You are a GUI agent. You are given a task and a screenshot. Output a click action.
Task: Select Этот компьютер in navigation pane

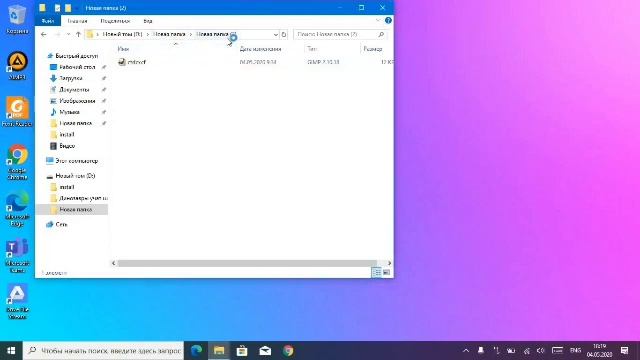(76, 161)
